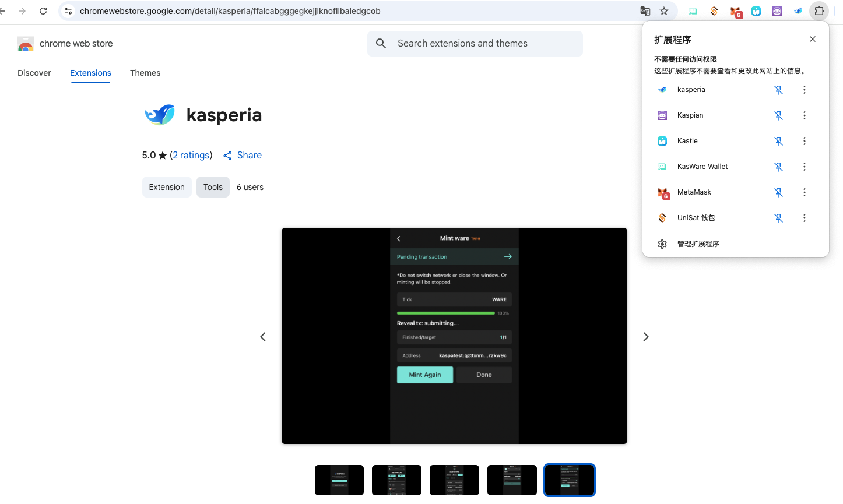Show previous screenshot with left arrow
The image size is (843, 504).
[263, 337]
